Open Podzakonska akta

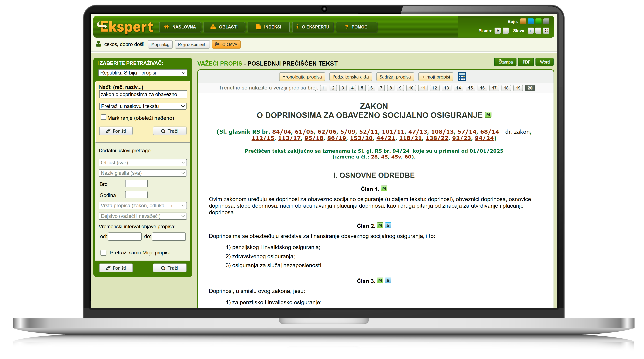[x=350, y=77]
